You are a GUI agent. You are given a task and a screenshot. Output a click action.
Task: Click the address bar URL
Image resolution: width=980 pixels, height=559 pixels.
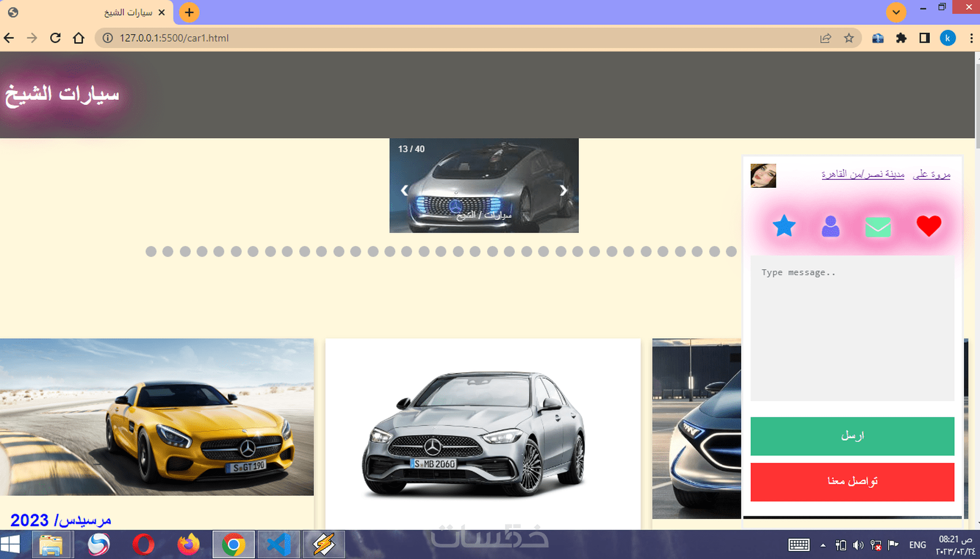[x=174, y=38]
